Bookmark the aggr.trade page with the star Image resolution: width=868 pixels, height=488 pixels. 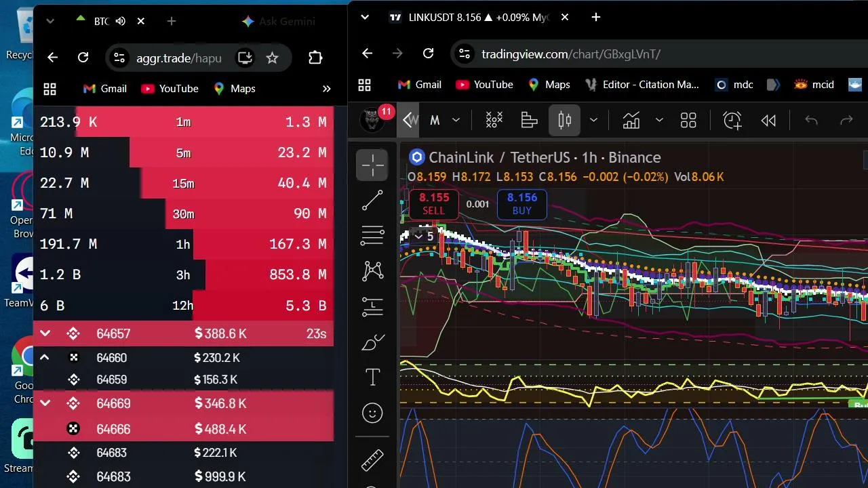click(x=272, y=58)
